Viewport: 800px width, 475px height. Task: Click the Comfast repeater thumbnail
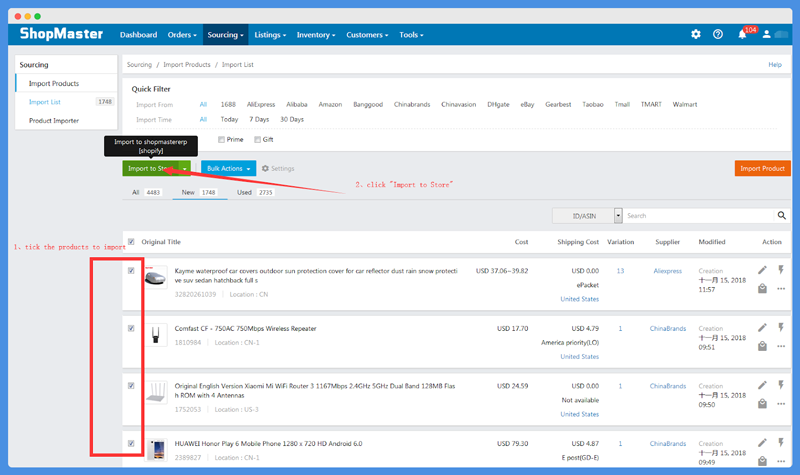[x=156, y=335]
